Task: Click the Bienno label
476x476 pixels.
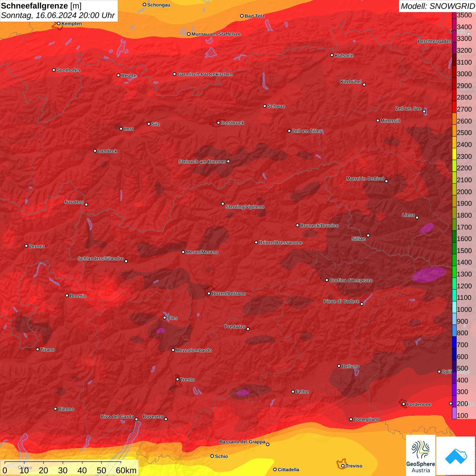Action: pos(66,409)
